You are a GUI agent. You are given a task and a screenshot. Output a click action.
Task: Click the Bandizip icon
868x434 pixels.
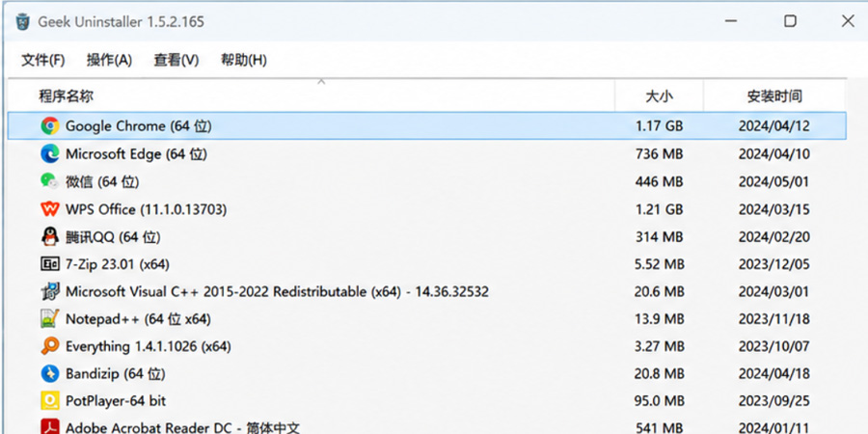50,373
